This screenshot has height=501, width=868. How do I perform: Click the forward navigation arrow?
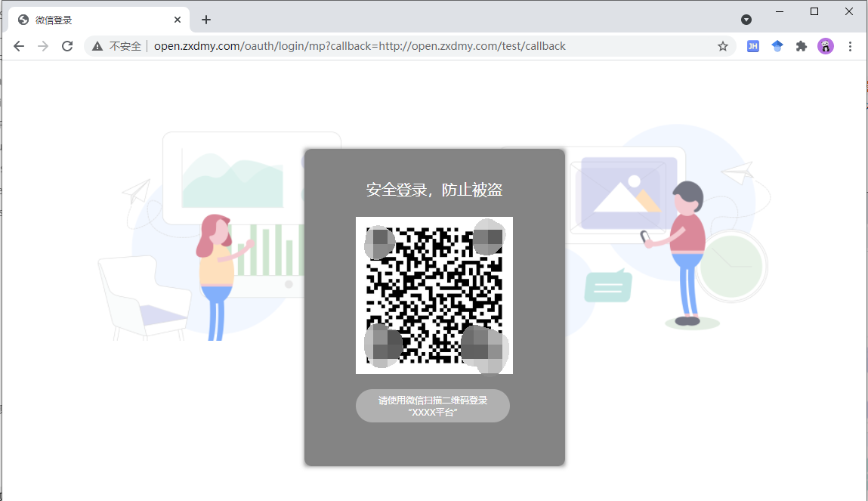(x=43, y=46)
